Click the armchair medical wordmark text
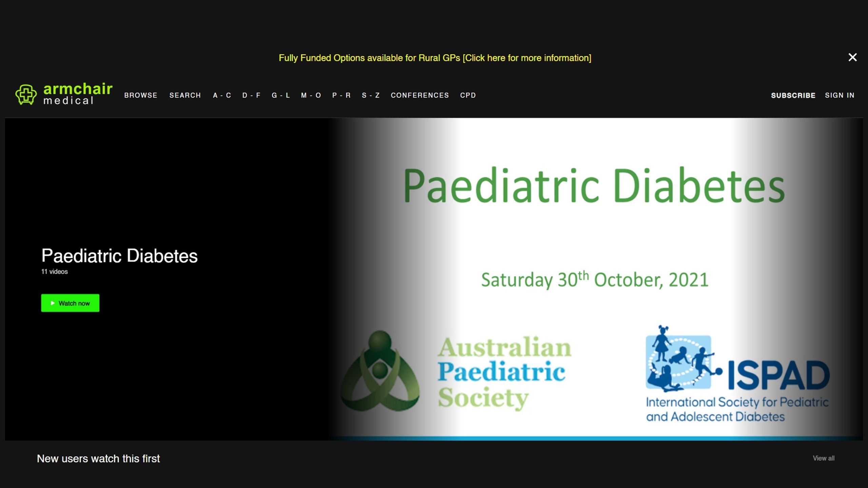This screenshot has height=488, width=868. tap(78, 94)
